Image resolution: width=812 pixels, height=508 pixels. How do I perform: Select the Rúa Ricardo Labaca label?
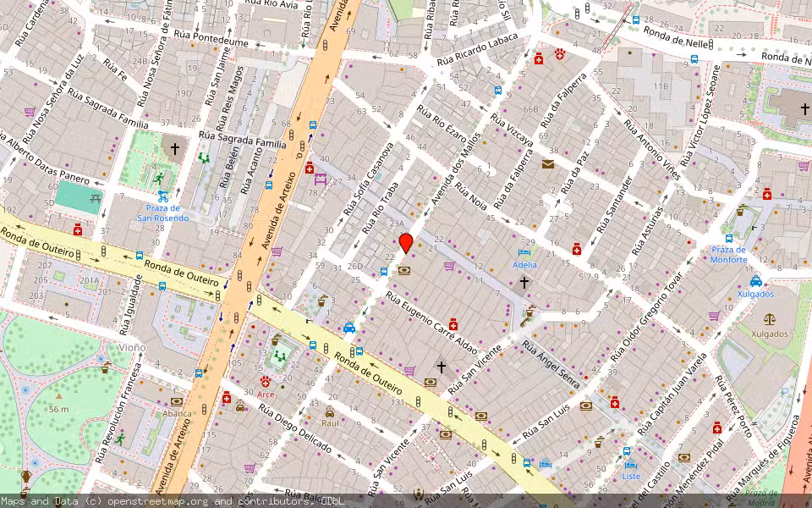(x=477, y=50)
